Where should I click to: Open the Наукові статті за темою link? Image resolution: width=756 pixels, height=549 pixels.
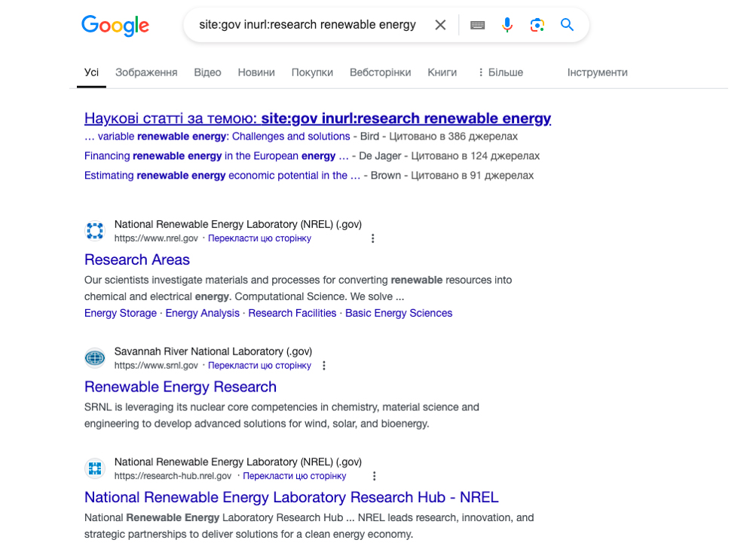(318, 118)
